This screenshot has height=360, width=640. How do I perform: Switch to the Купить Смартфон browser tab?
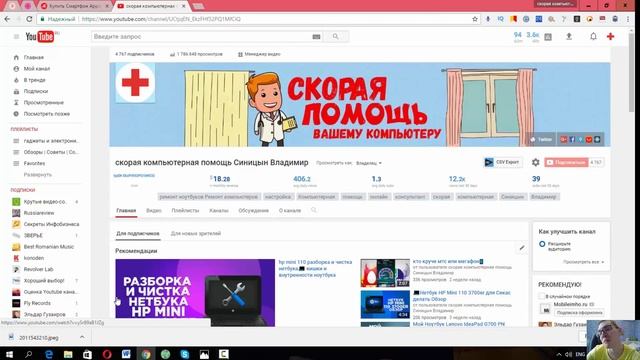pyautogui.click(x=76, y=6)
